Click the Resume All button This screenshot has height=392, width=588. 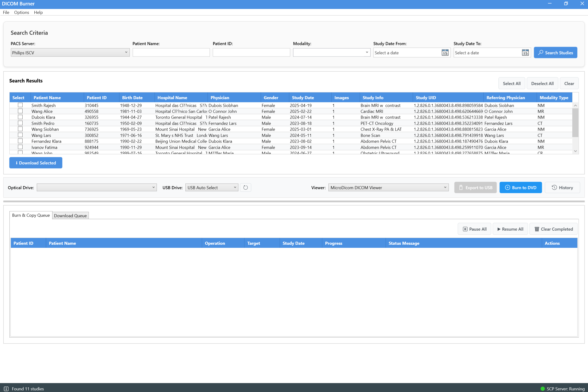[510, 229]
